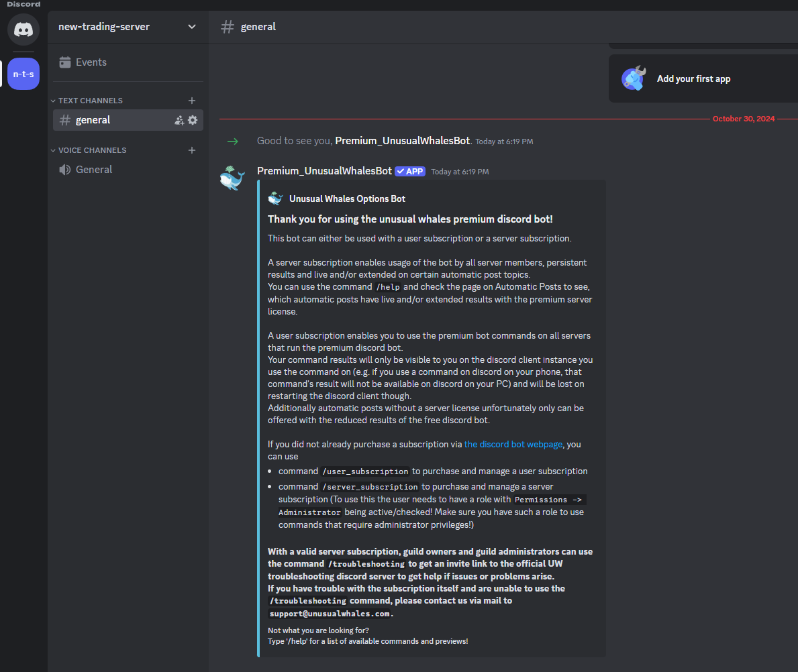The height and width of the screenshot is (672, 798).
Task: Create a new text channel with plus
Action: (192, 101)
